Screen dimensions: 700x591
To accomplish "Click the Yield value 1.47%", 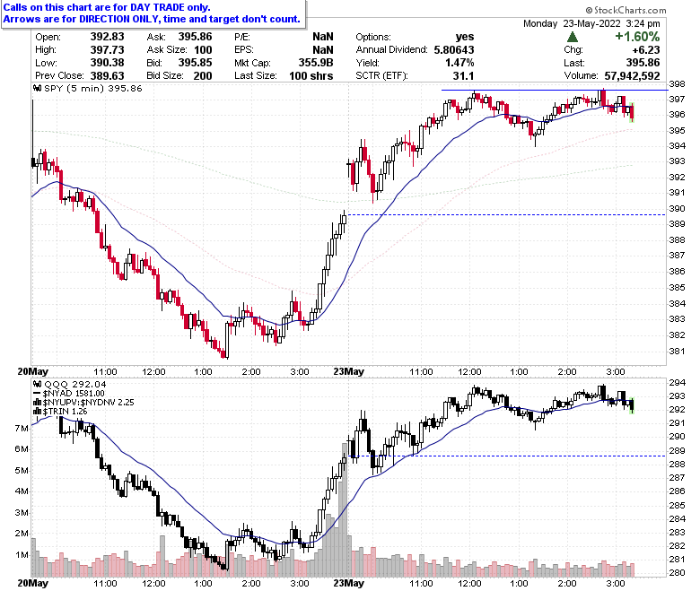I will [x=459, y=63].
